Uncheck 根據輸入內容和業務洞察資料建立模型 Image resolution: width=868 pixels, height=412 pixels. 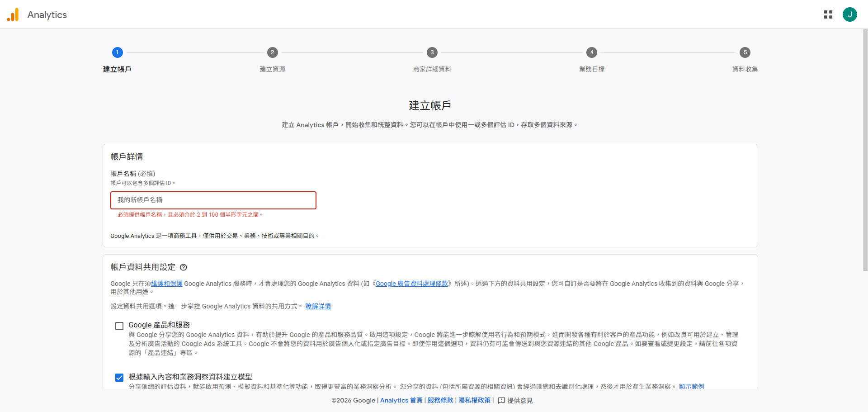119,377
